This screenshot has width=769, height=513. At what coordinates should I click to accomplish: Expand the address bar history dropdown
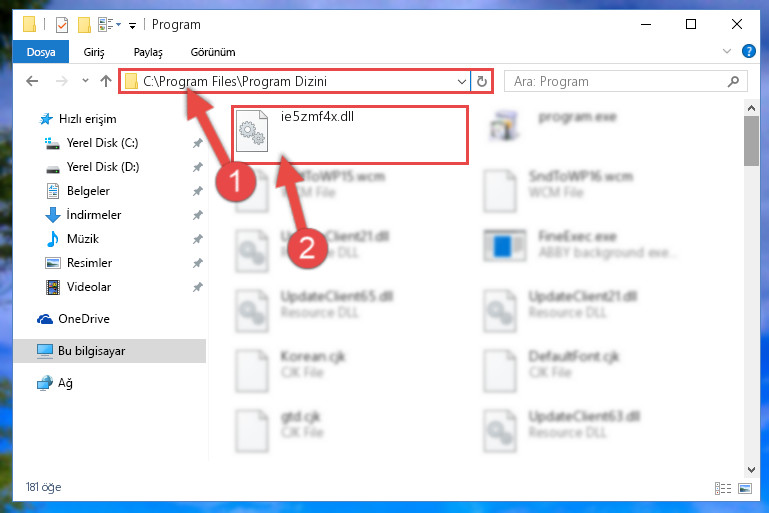coord(461,81)
